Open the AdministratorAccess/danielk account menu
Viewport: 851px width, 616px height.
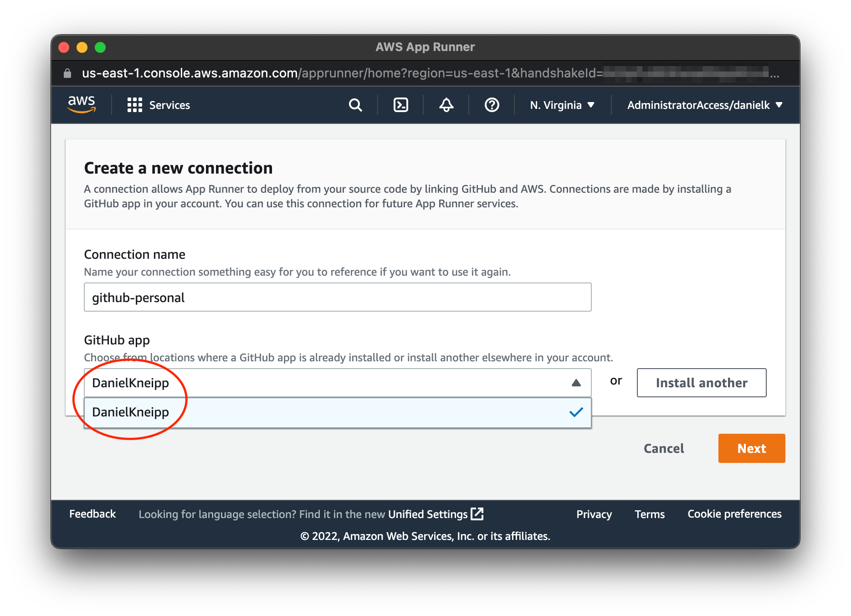tap(705, 105)
